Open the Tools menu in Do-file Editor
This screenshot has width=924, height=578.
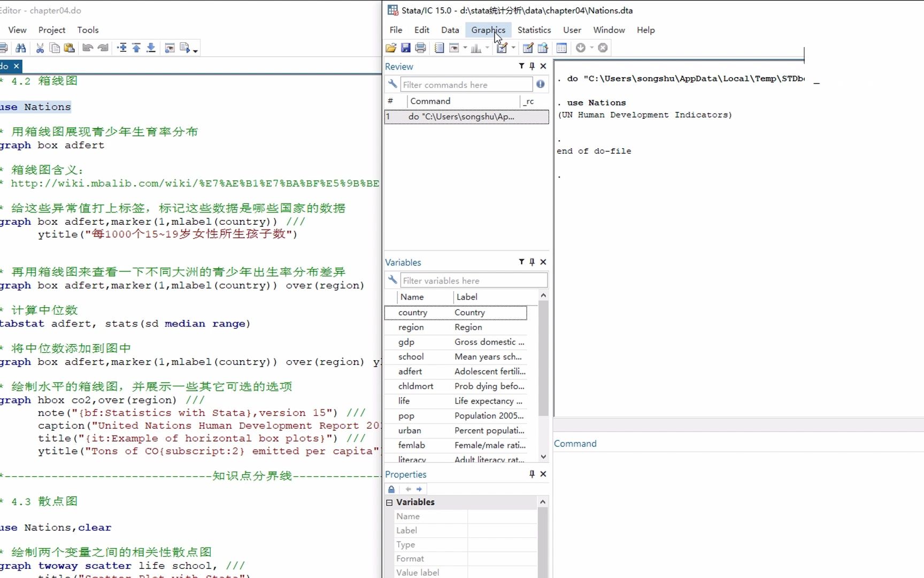88,30
